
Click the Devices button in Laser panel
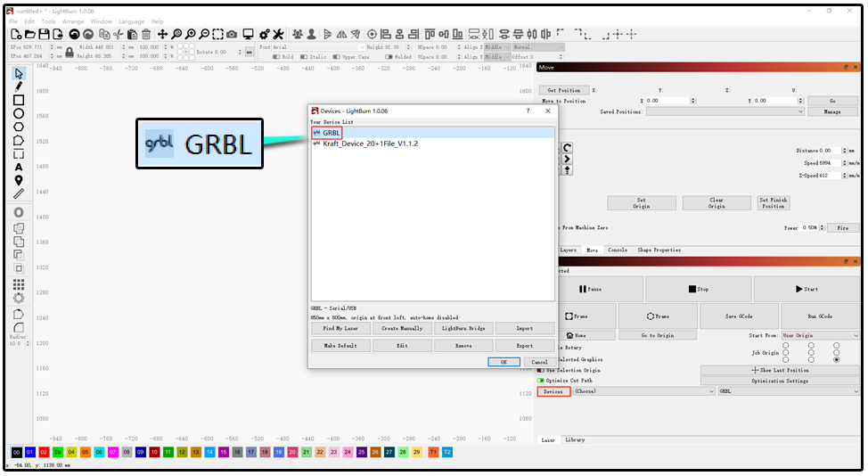pos(553,391)
